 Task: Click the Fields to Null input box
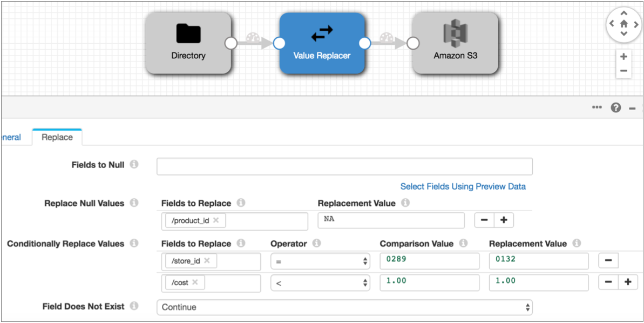coord(344,166)
